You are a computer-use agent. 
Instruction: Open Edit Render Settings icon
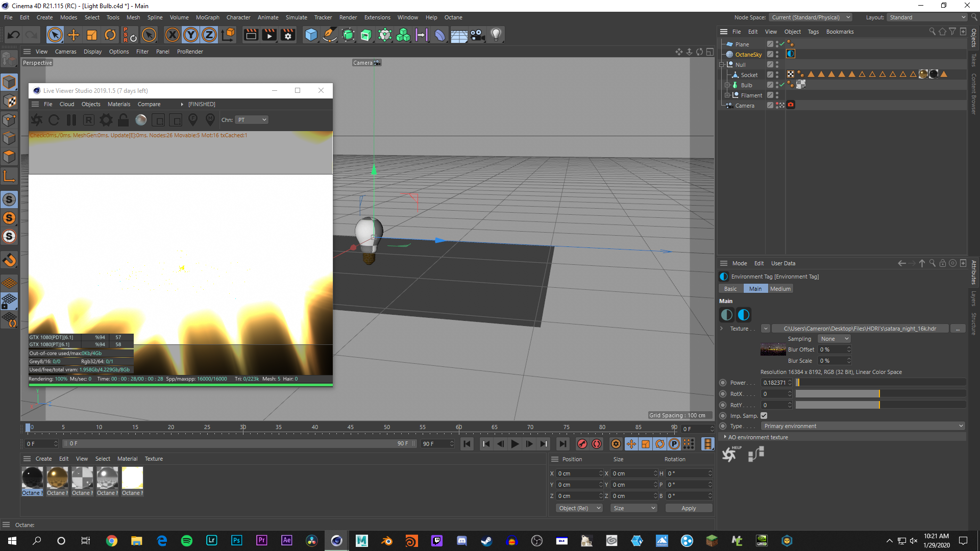pyautogui.click(x=288, y=35)
